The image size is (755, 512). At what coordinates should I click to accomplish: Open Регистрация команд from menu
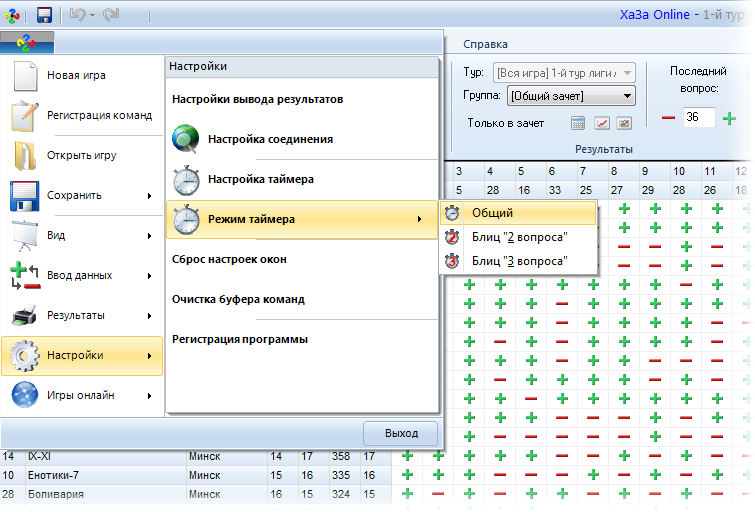(x=82, y=115)
